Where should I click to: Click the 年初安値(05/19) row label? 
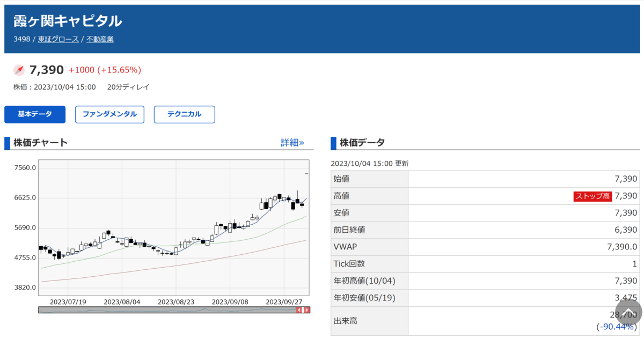[x=364, y=298]
